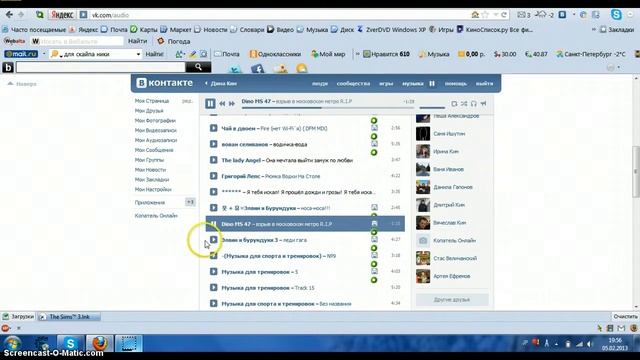Image resolution: width=640 pixels, height=360 pixels.
Task: Bookmark the page with the star icon
Action: click(485, 15)
